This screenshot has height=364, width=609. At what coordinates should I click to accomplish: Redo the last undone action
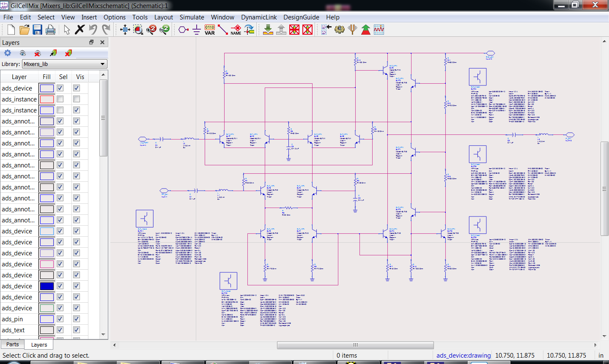tap(106, 30)
